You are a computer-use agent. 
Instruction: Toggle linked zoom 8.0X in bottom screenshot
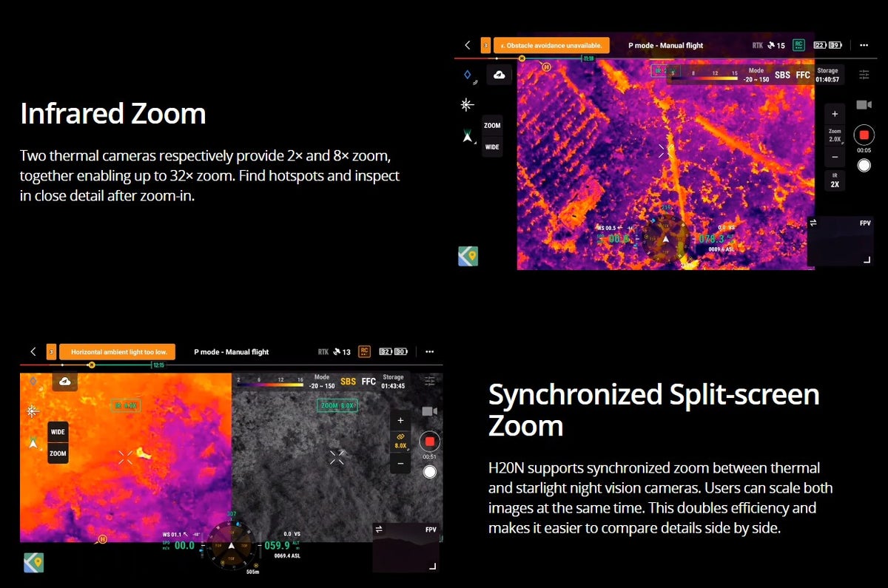click(400, 442)
